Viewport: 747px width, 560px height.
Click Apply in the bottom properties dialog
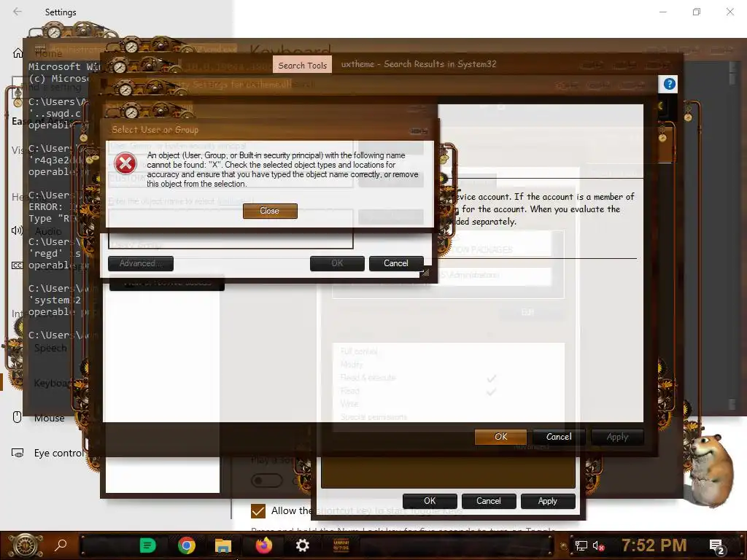[548, 501]
